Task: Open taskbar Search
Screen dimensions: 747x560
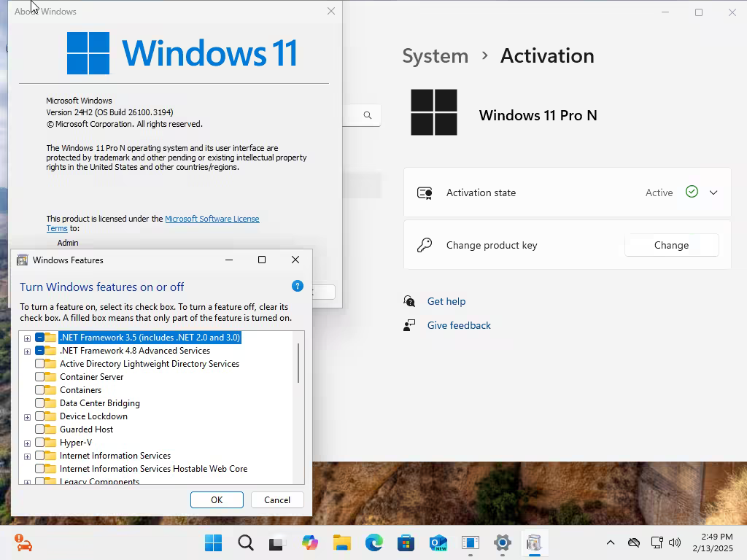Action: tap(246, 542)
